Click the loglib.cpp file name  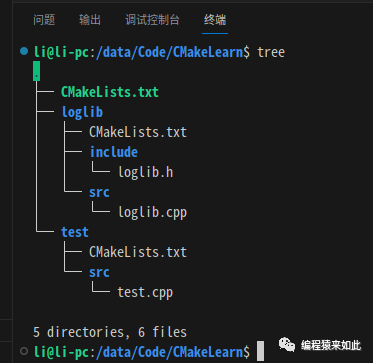(153, 212)
